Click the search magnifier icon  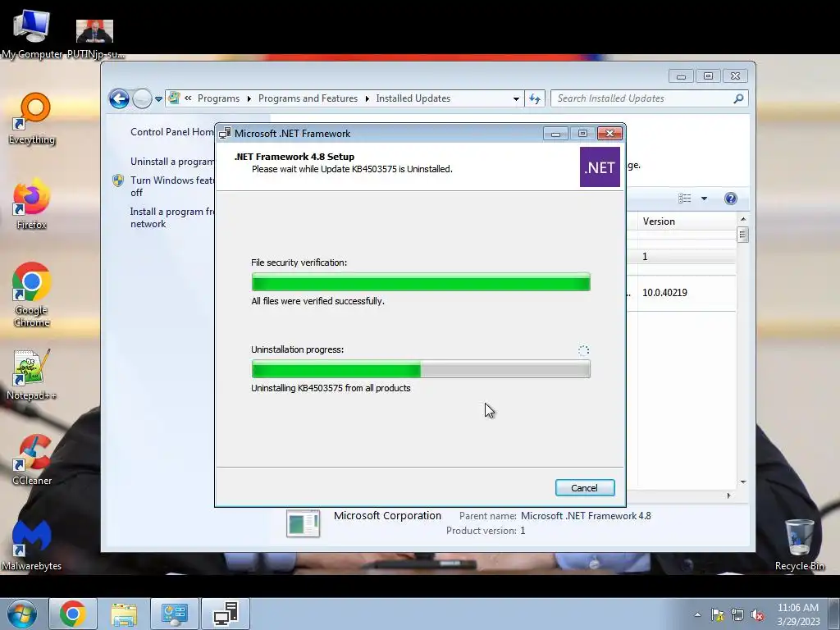tap(738, 98)
